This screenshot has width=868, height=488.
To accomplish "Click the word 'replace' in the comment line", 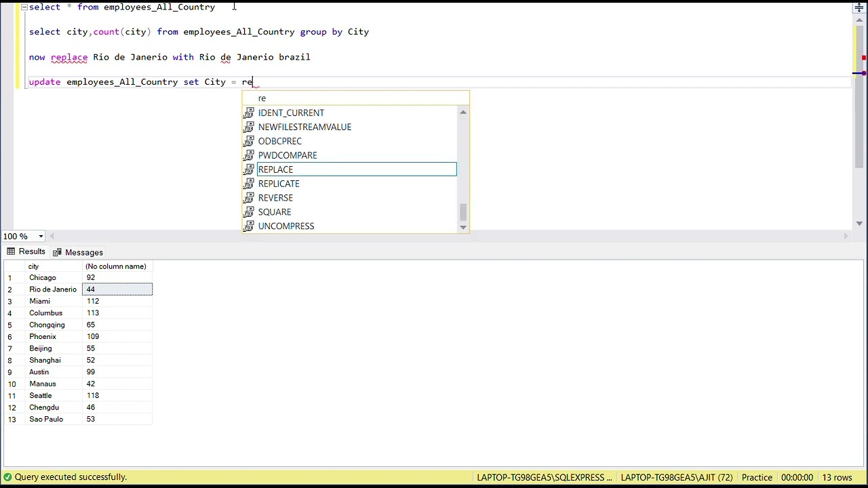I will coord(69,57).
